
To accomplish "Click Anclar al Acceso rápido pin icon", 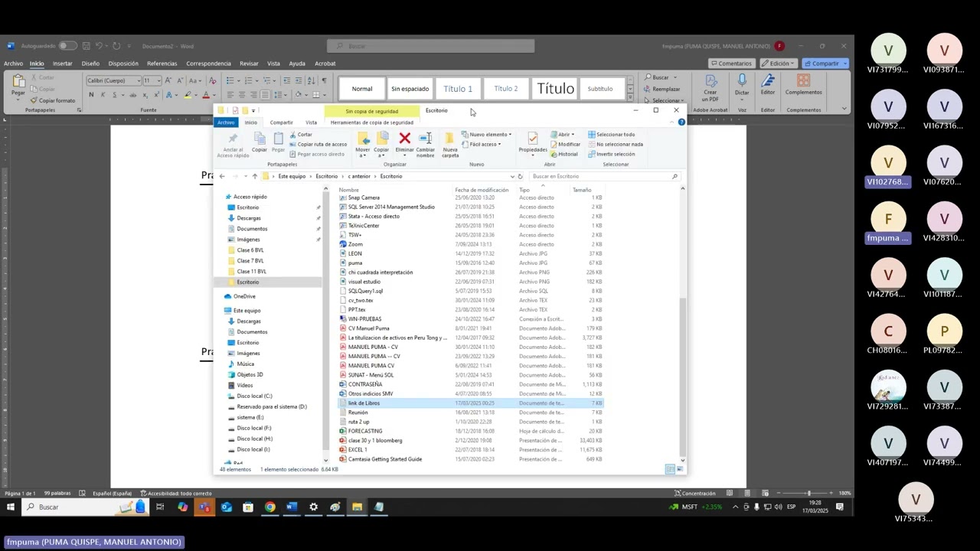I will (x=233, y=138).
